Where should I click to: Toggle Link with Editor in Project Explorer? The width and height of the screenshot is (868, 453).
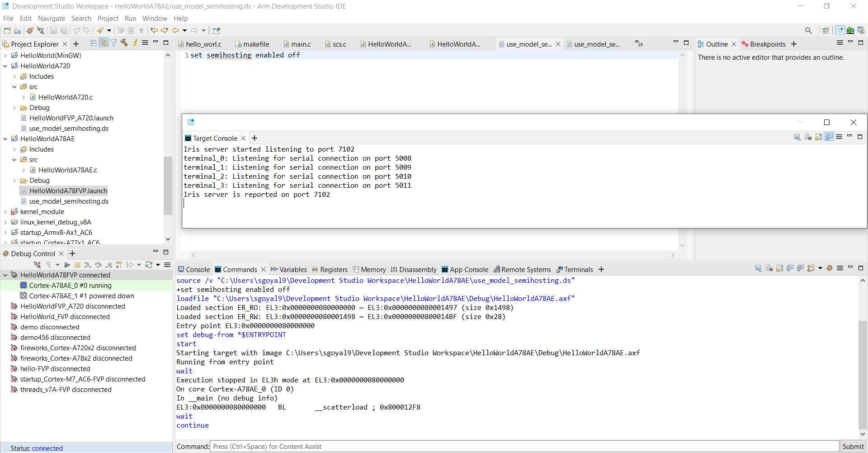(x=104, y=43)
